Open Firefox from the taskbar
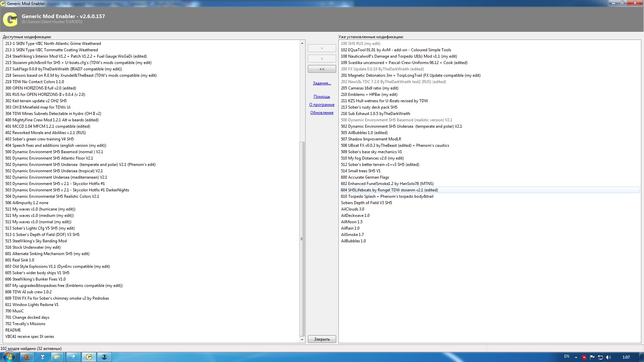The image size is (644, 362). (x=27, y=357)
